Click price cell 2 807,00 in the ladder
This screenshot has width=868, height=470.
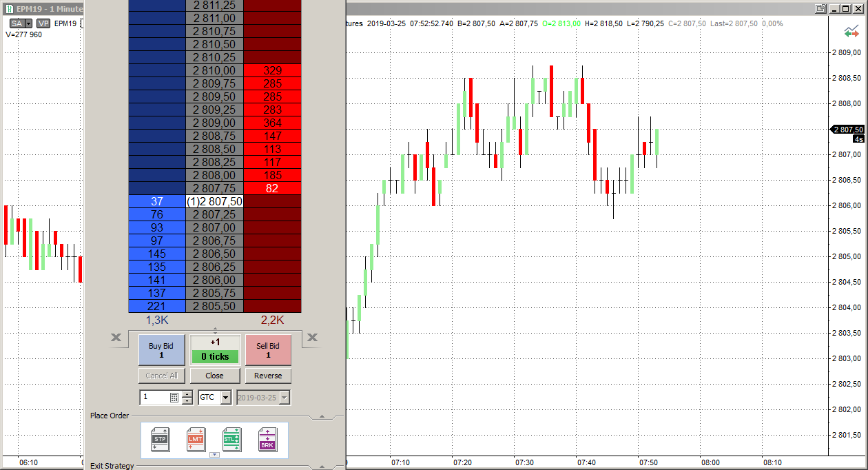(x=215, y=227)
